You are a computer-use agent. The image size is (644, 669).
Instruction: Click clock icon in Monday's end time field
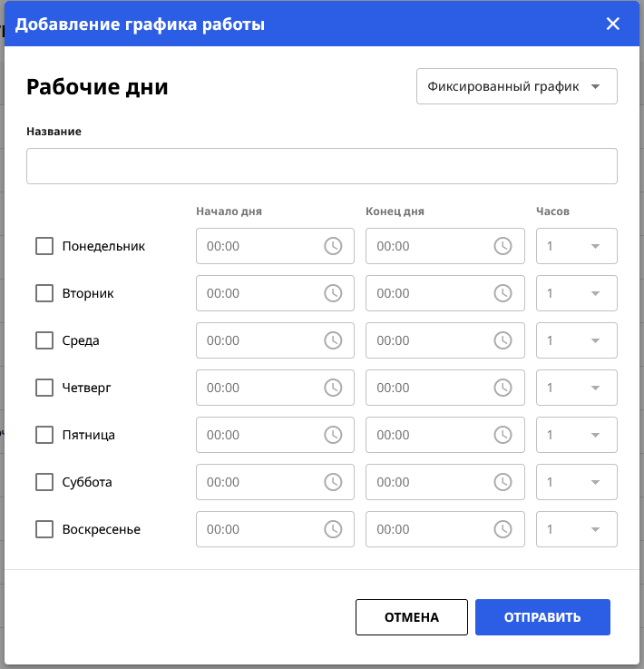[503, 246]
